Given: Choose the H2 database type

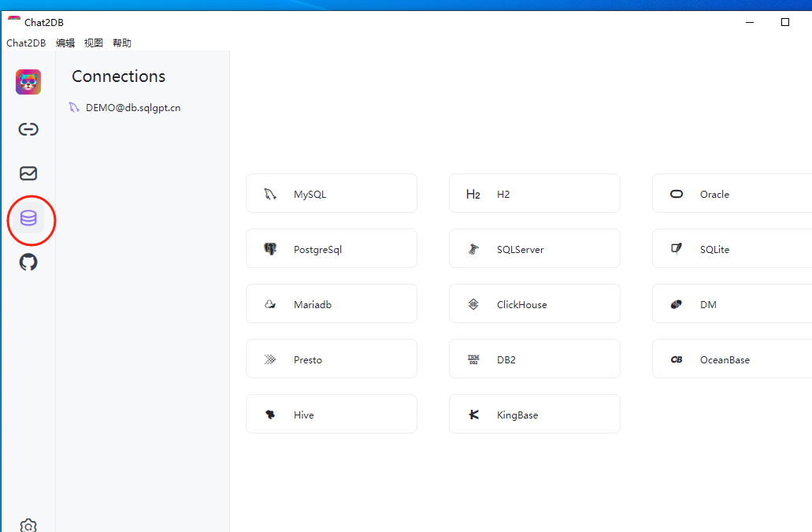Looking at the screenshot, I should (x=534, y=194).
